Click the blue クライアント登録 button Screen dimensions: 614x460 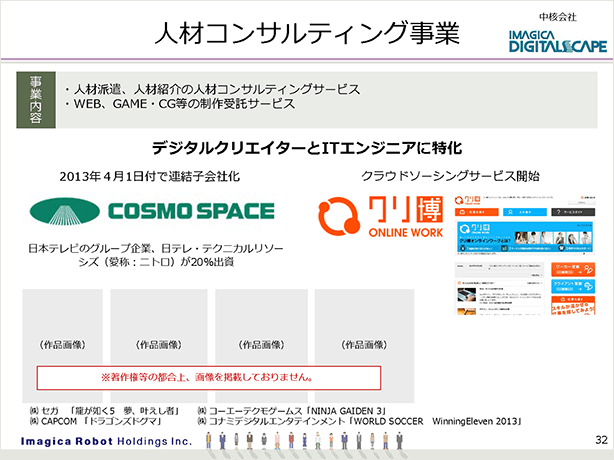[x=573, y=286]
